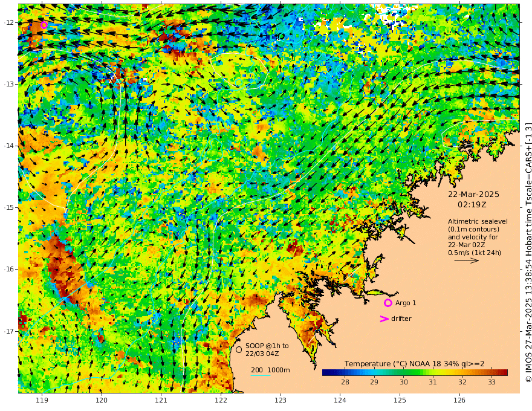532x411 pixels.
Task: Click the black SOOP circle symbol in legend
Action: [239, 349]
